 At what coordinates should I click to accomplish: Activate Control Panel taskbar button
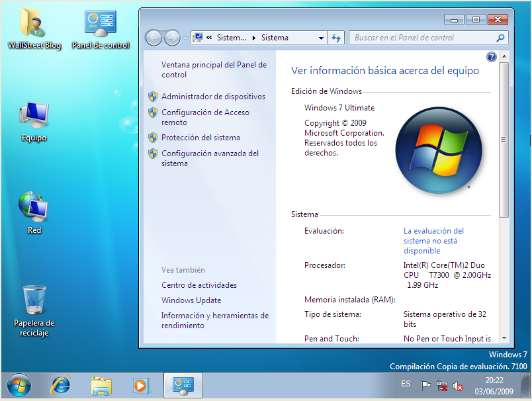point(183,385)
